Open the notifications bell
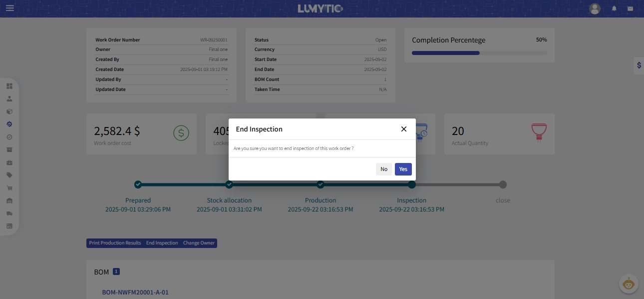Viewport: 644px width, 299px height. point(614,8)
